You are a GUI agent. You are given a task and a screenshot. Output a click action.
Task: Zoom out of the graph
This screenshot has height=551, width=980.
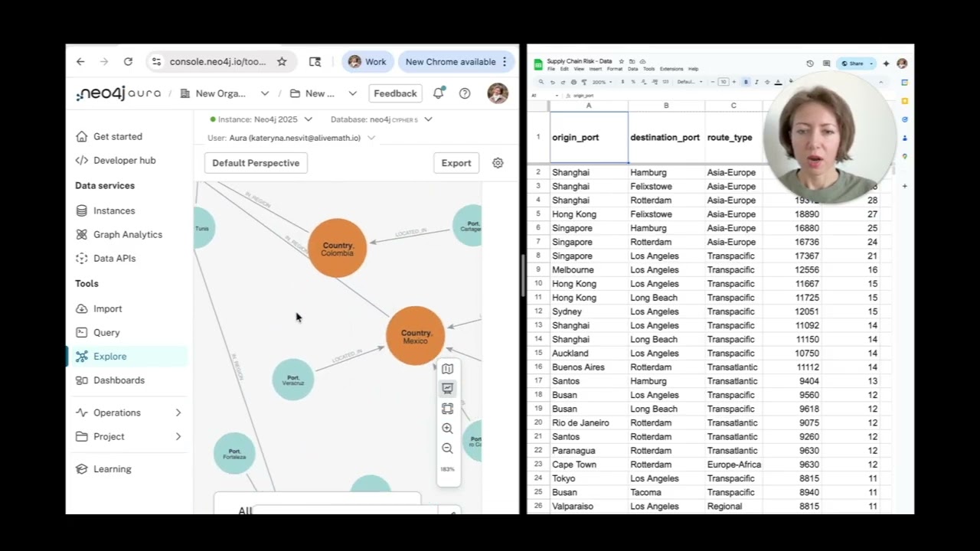[x=448, y=448]
